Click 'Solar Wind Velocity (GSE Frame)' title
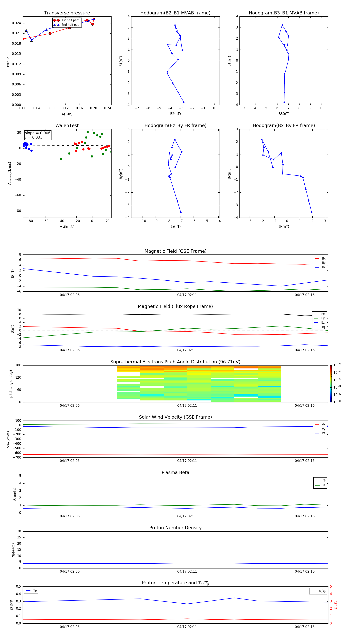 click(x=175, y=417)
